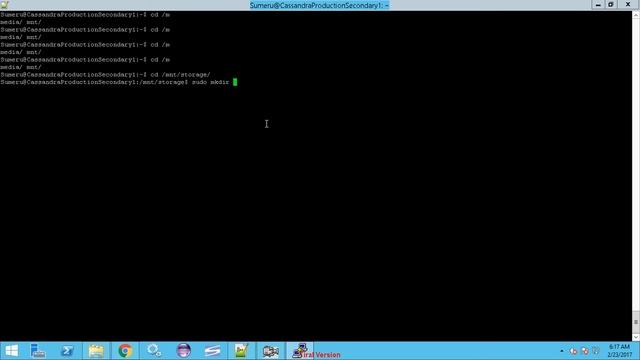Click the 'cd /mnt/storage/' command line
This screenshot has height=360, width=640.
[x=105, y=75]
